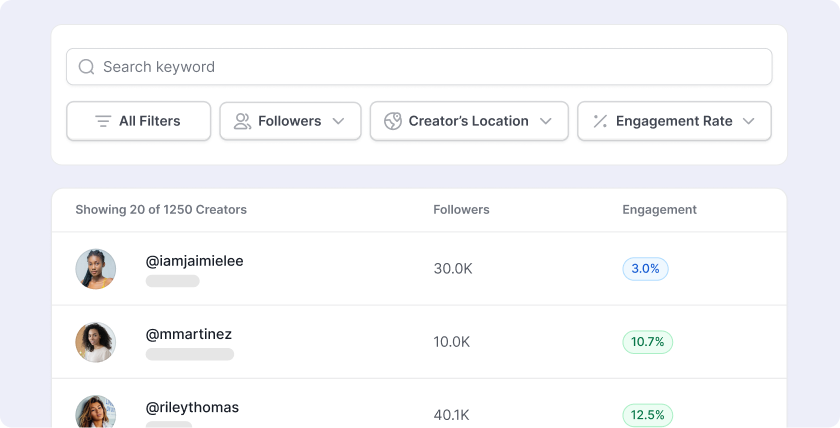Click the globe icon for Creator's Location
This screenshot has width=840, height=428.
click(x=393, y=121)
